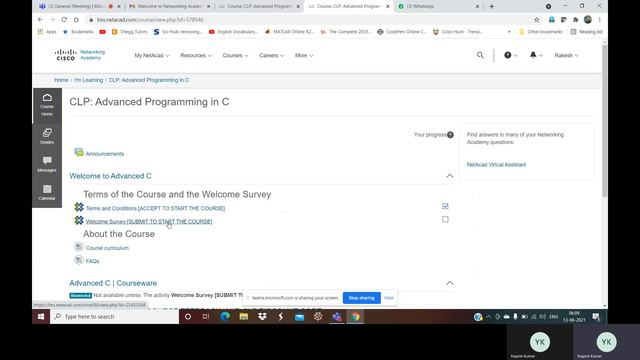Open the help question mark menu
This screenshot has width=640, height=360.
pos(510,55)
